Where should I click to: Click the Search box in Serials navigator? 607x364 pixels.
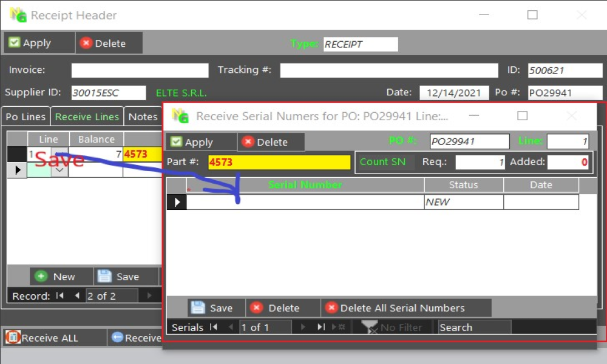(x=474, y=328)
